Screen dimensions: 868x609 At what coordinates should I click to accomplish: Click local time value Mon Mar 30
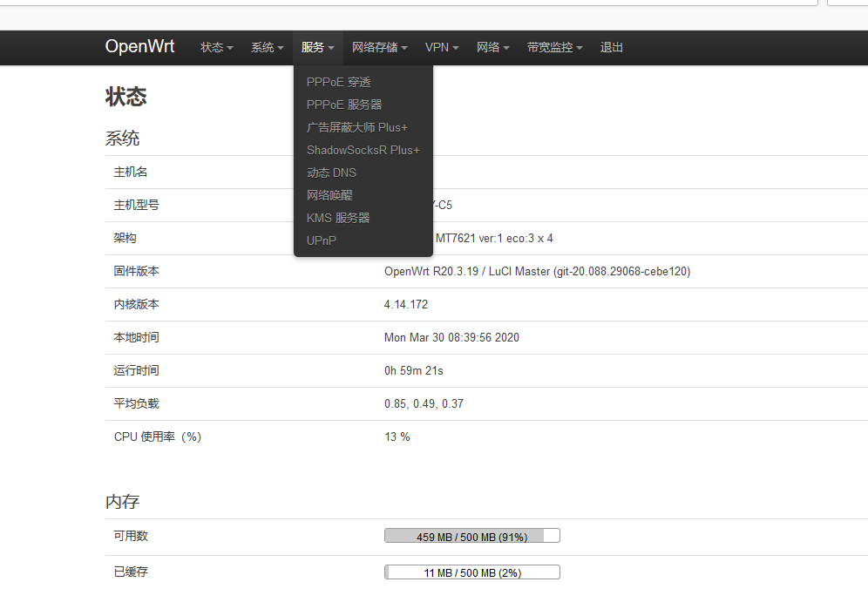pos(451,338)
